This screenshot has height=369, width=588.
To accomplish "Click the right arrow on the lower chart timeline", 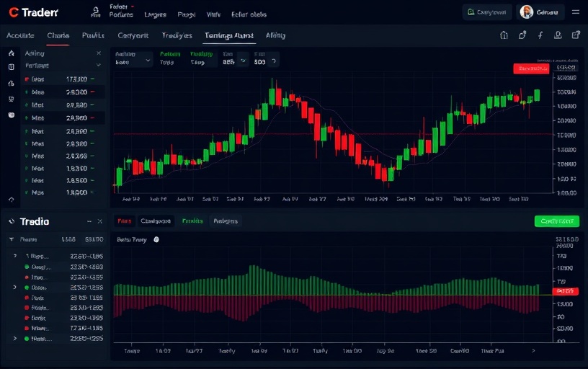I will coord(533,350).
